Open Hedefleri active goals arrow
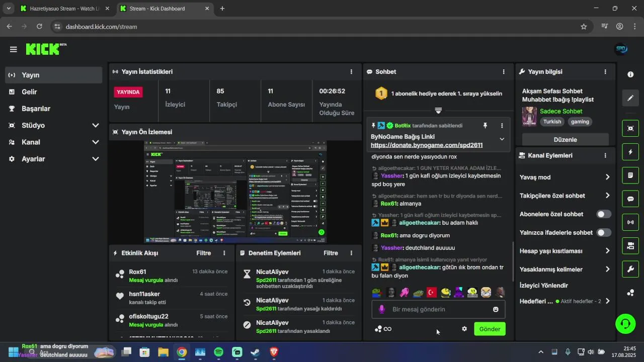The height and width of the screenshot is (362, 644). pyautogui.click(x=607, y=301)
